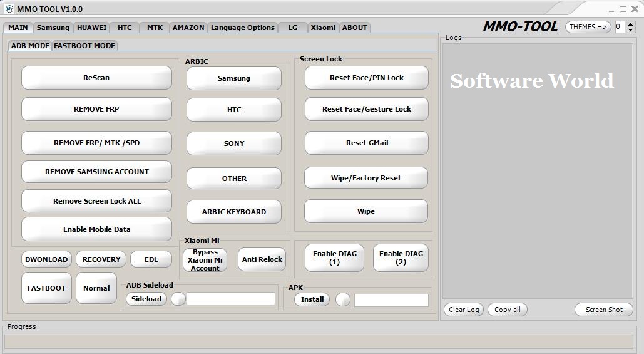Click the FASTBOOT reboot button
This screenshot has height=354, width=644.
(x=46, y=288)
